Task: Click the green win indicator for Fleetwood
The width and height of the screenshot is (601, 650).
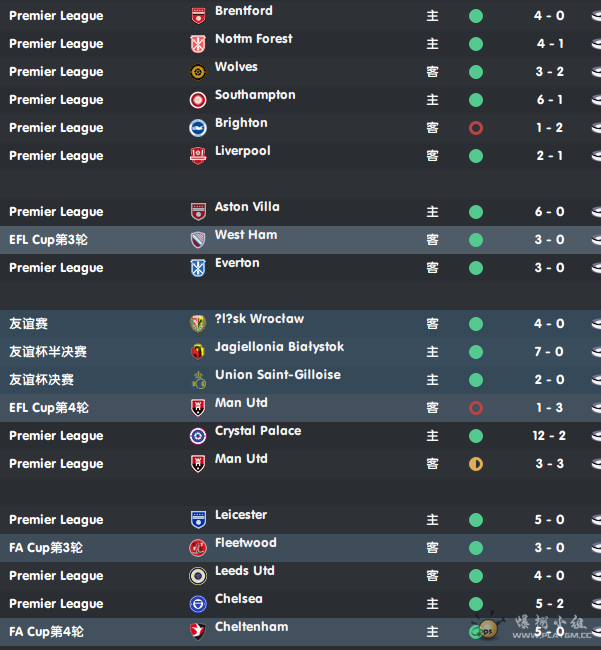Action: click(476, 548)
